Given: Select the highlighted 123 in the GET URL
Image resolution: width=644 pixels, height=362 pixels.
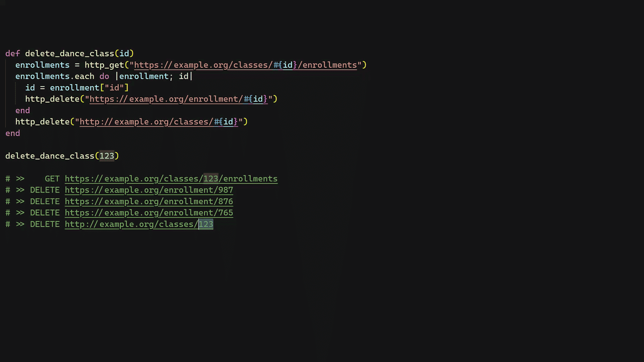Looking at the screenshot, I should (x=211, y=179).
